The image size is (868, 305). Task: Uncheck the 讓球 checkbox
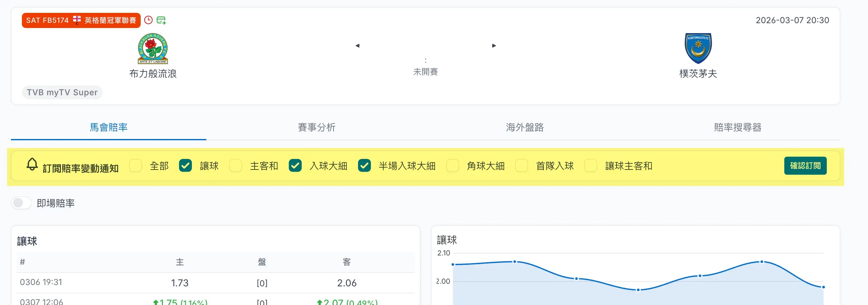185,166
